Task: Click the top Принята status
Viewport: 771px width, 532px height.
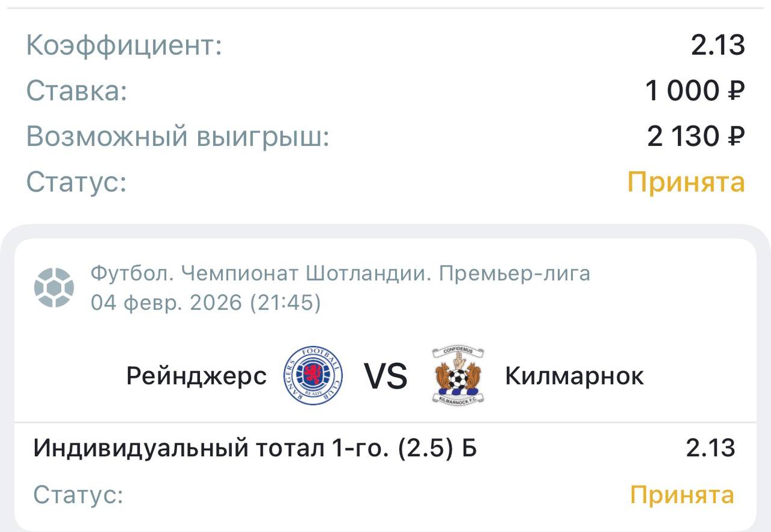Action: coord(686,182)
